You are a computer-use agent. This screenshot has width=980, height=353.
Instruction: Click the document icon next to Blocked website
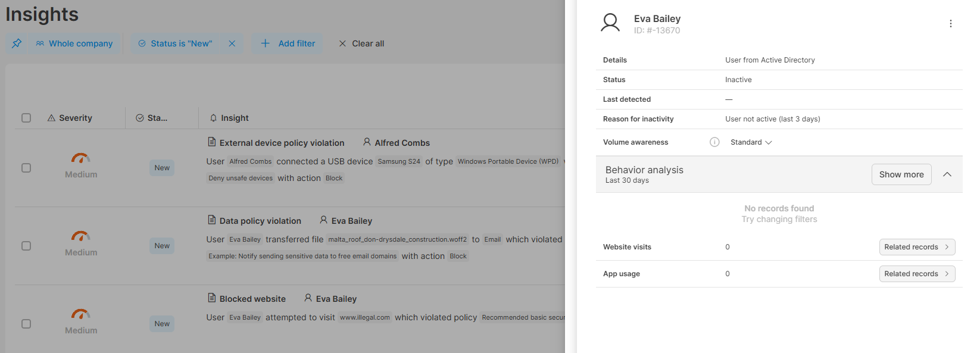point(211,298)
